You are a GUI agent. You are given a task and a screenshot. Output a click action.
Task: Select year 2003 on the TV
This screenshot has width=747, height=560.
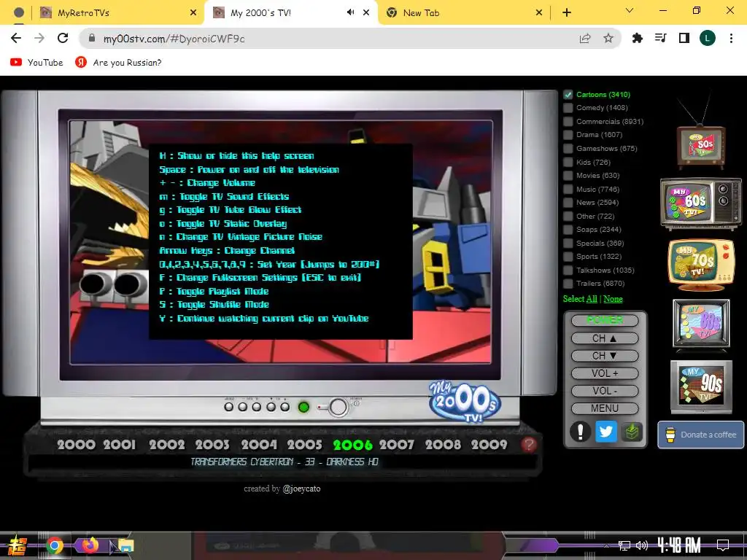(212, 445)
